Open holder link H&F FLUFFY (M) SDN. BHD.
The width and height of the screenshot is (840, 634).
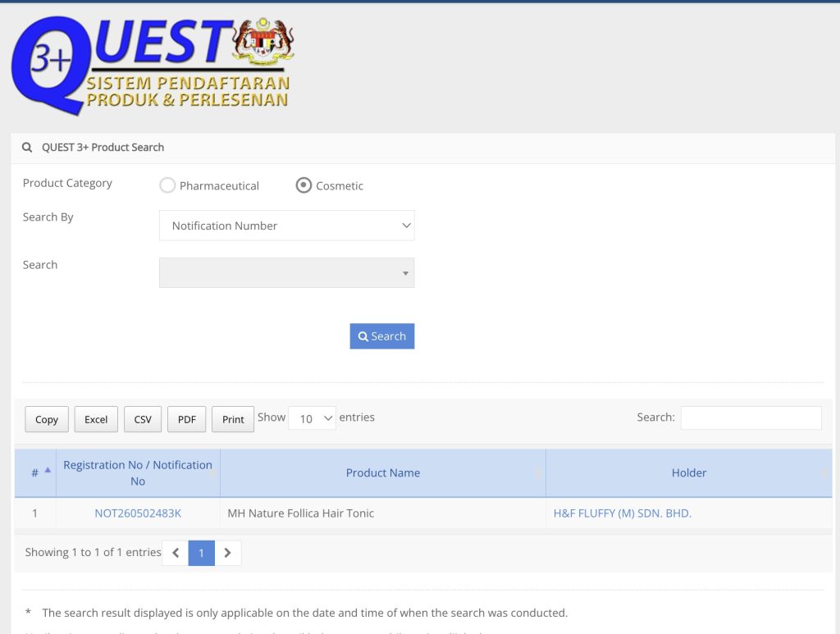tap(623, 513)
